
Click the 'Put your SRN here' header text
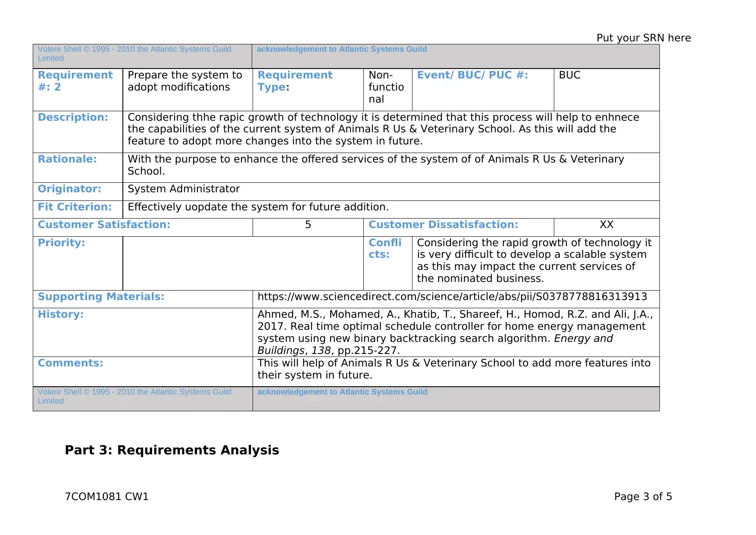(x=644, y=38)
